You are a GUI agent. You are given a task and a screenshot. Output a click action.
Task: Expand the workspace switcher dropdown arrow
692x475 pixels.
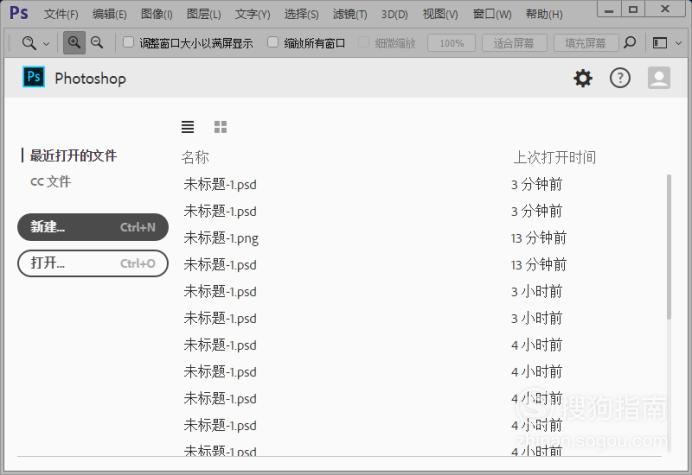(x=679, y=43)
